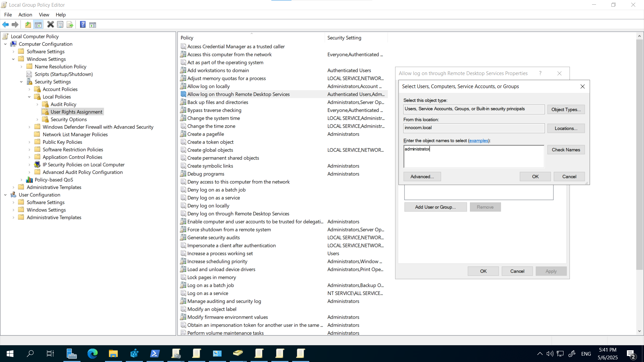The image size is (644, 362).
Task: Click the Policy-based QoS chart icon
Action: [x=30, y=180]
